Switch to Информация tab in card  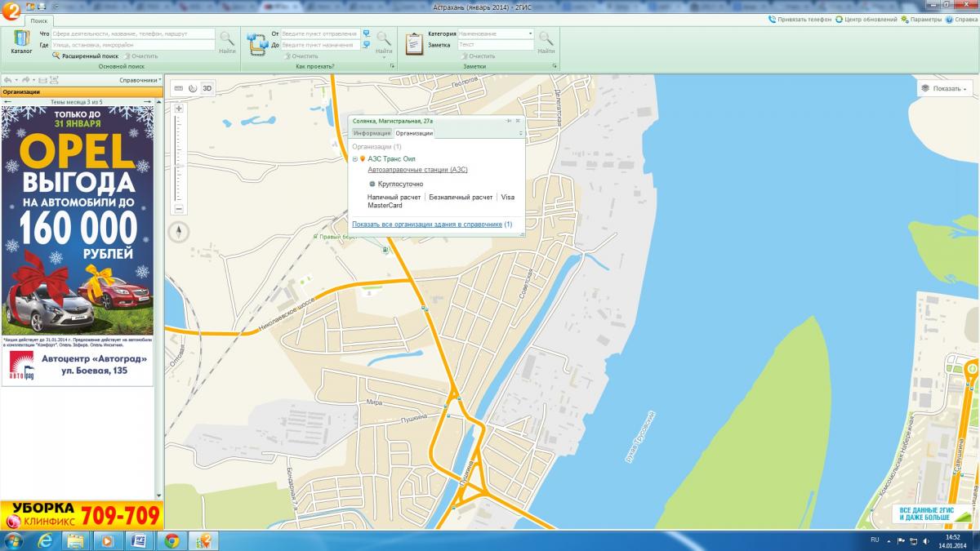[372, 132]
